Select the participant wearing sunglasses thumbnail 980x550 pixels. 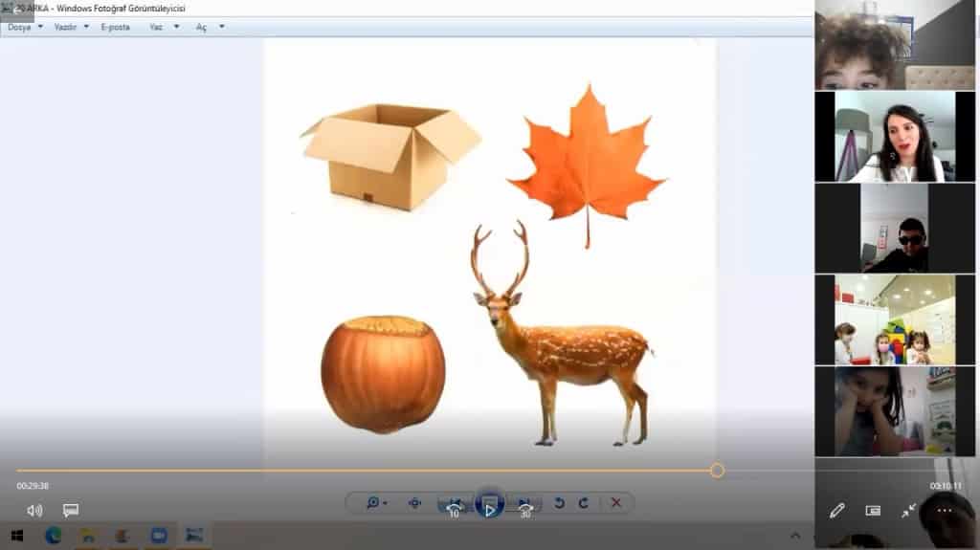click(x=895, y=228)
